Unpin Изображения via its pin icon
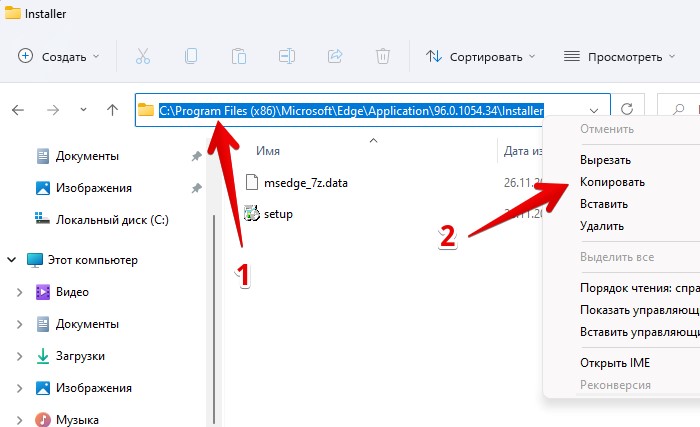Screen dimensions: 700x427 point(196,188)
